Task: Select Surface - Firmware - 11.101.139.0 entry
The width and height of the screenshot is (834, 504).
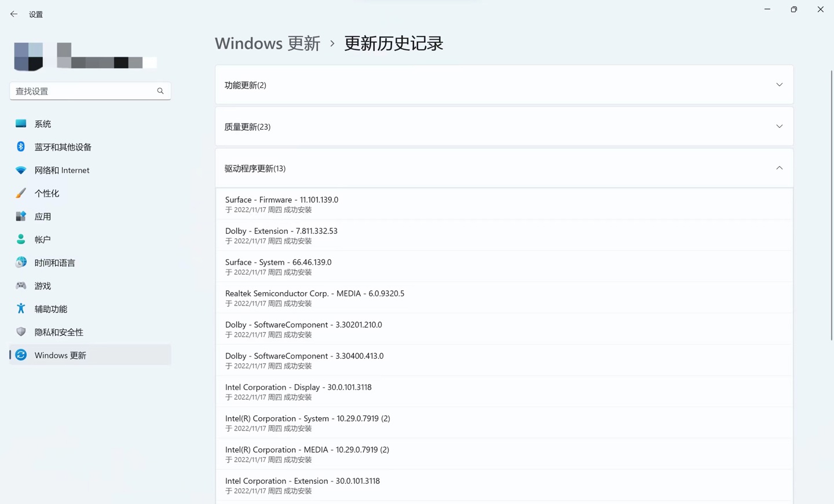Action: [504, 204]
